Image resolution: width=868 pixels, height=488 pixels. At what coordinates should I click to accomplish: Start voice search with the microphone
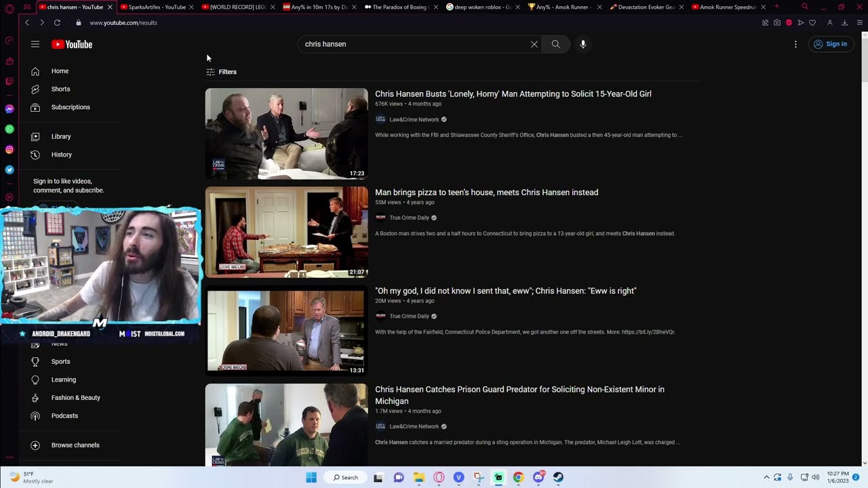(583, 44)
